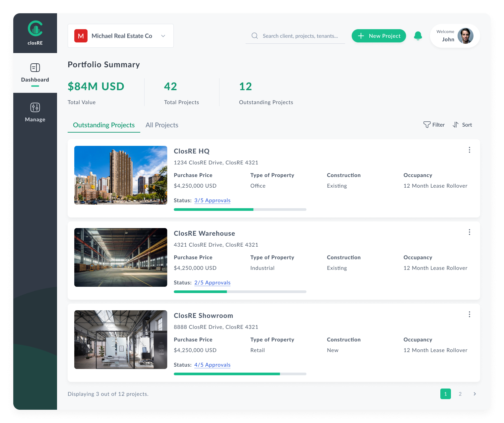Open ClosRE HQ three-dot menu

click(x=470, y=150)
